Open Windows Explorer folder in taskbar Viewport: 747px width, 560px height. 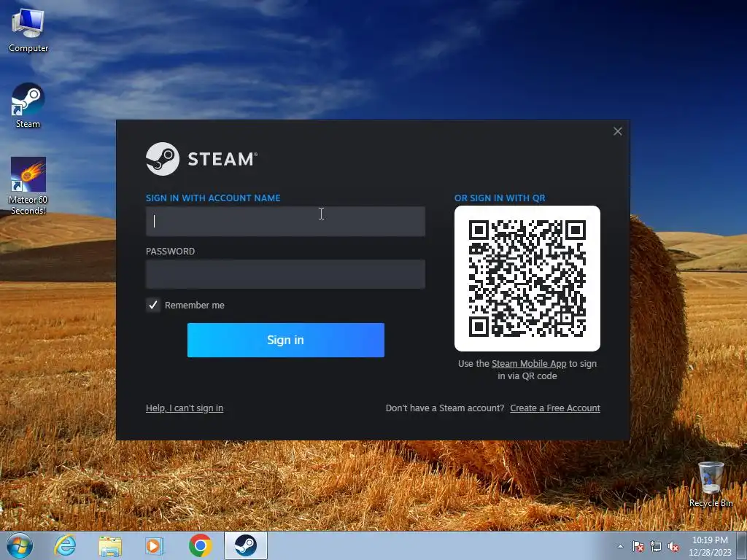[x=110, y=545]
